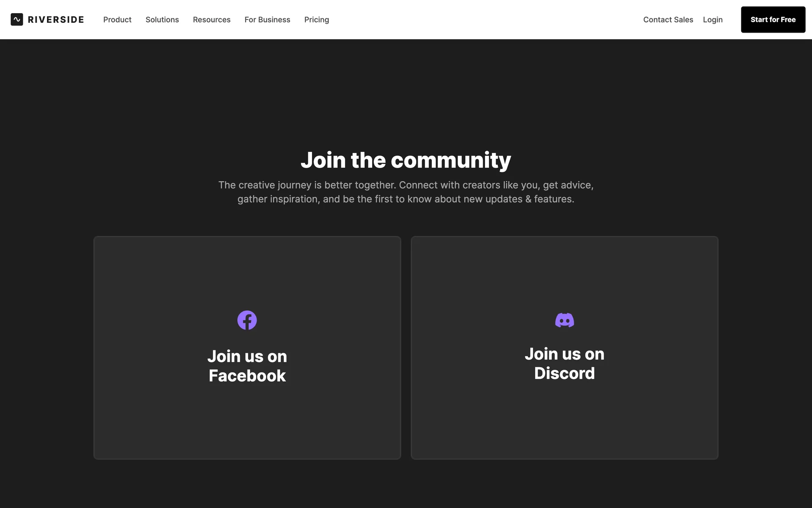This screenshot has height=508, width=812.
Task: Click the creative journey description paragraph
Action: point(406,192)
